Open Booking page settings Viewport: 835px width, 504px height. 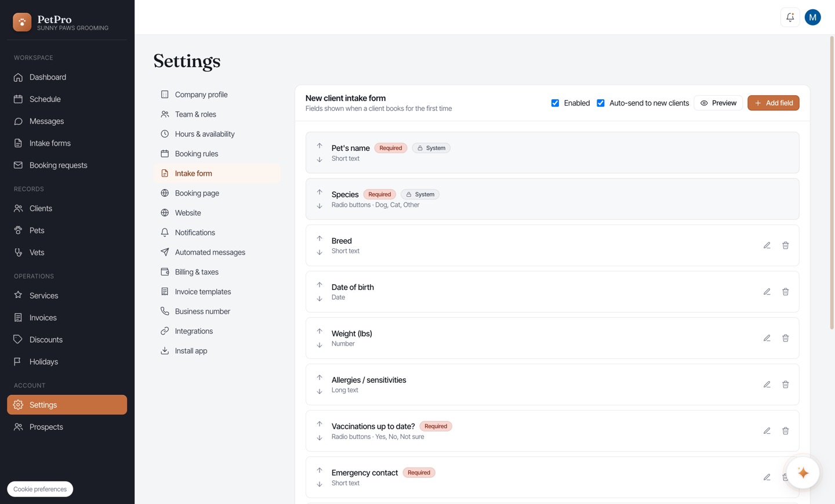coord(217,193)
